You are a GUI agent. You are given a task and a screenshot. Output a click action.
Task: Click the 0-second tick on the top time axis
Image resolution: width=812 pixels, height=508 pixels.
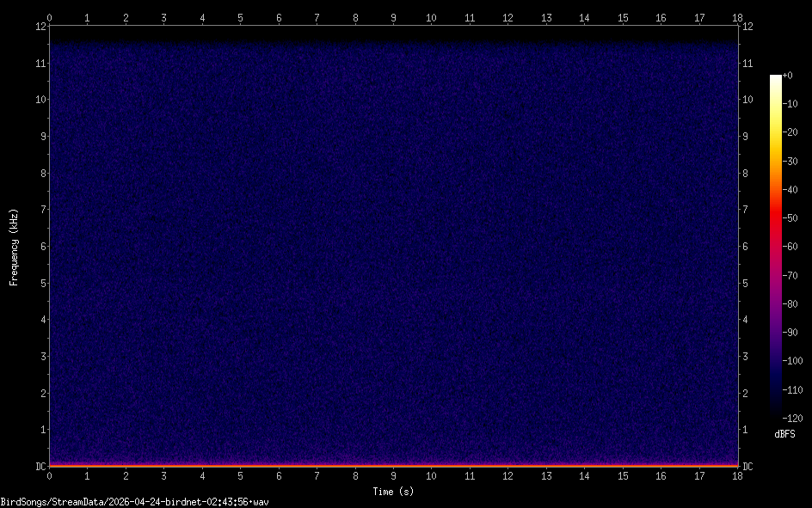coord(49,17)
